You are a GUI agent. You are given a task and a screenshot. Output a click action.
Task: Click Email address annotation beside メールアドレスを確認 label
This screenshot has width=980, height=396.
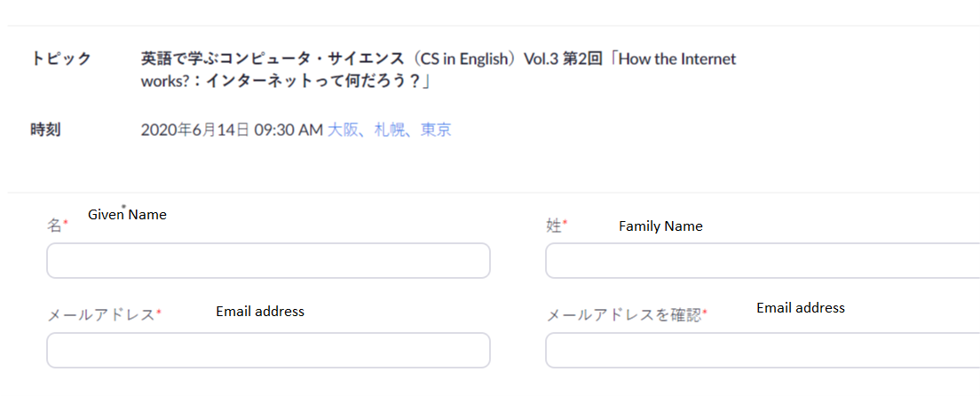pyautogui.click(x=801, y=308)
